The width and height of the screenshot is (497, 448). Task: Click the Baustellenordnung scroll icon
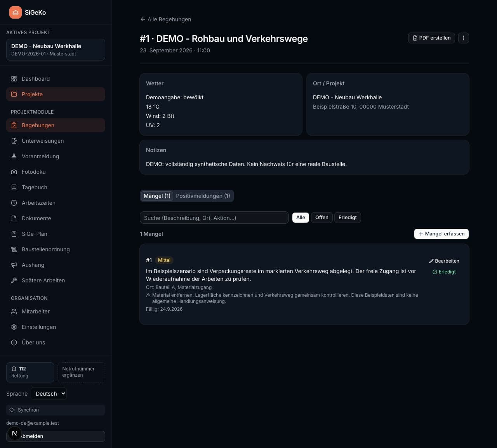(x=14, y=249)
